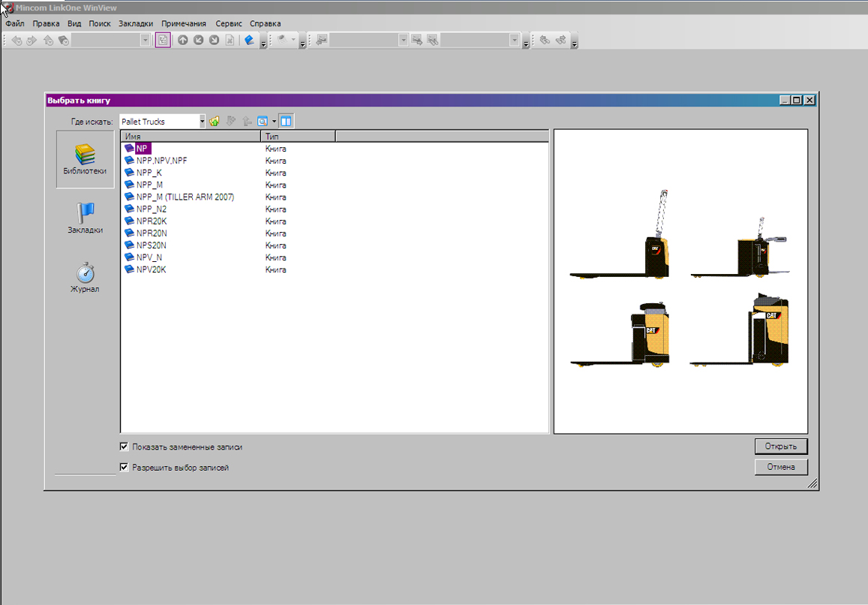The image size is (868, 605).
Task: Click the search view icon in dialog toolbar
Action: point(263,122)
